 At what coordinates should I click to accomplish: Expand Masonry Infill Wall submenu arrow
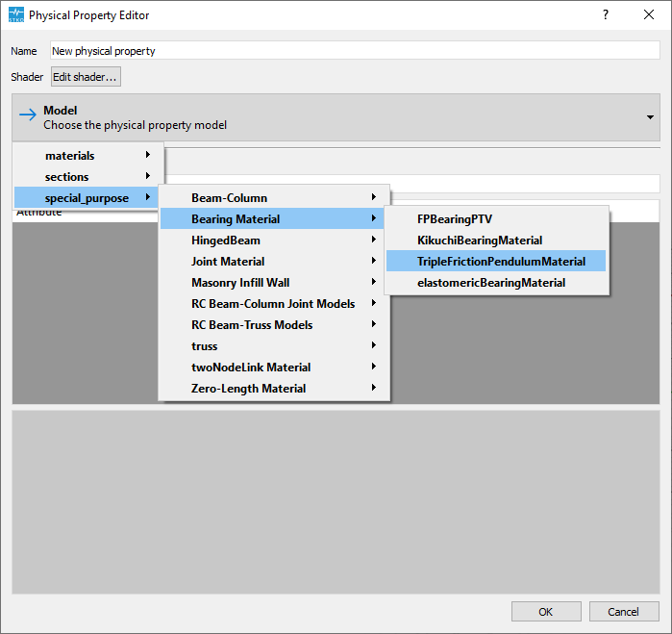[374, 281]
